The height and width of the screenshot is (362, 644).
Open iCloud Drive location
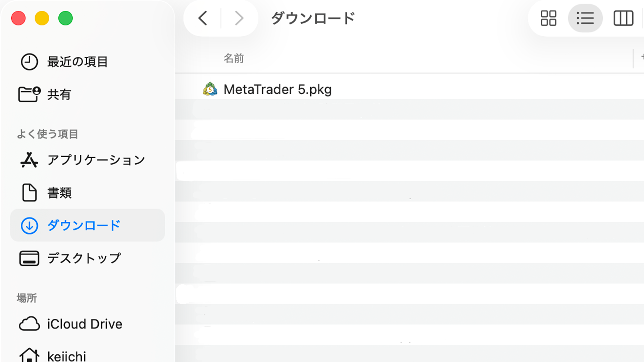(85, 324)
